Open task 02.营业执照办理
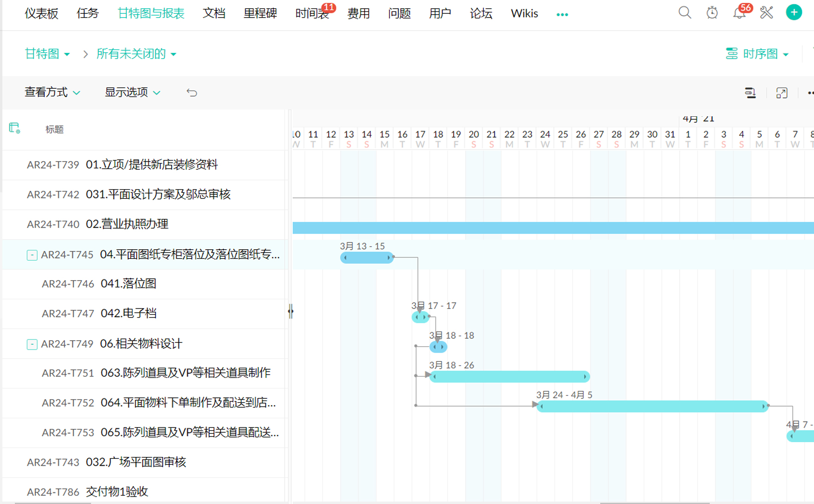Viewport: 814px width, 504px height. (127, 224)
